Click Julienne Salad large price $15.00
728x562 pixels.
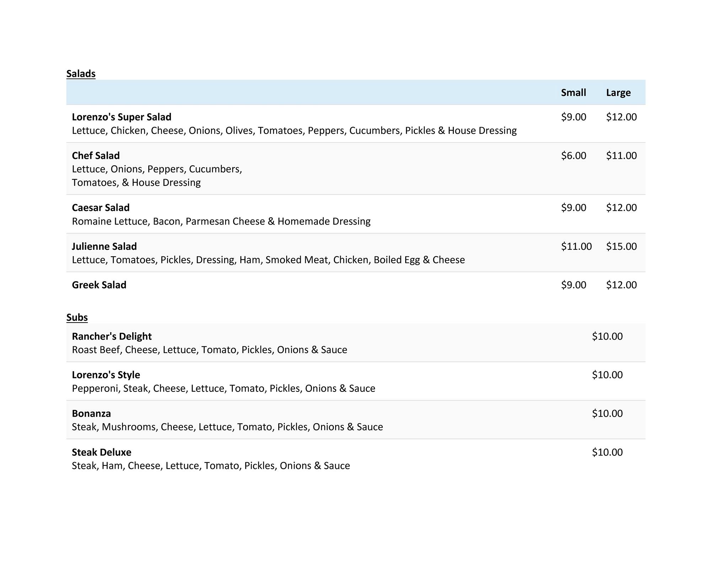(x=621, y=246)
